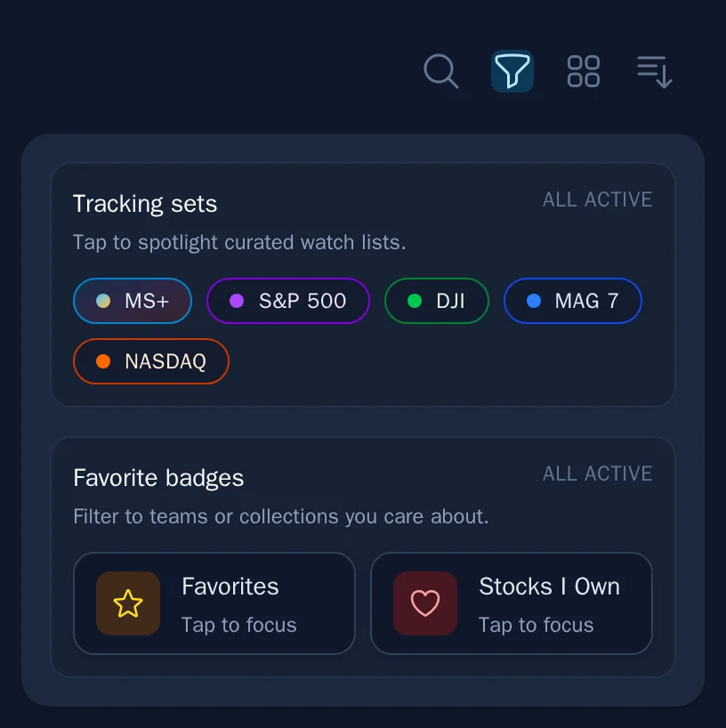Viewport: 726px width, 728px height.
Task: Click the purple dot in the S&P 500 chip
Action: pyautogui.click(x=236, y=301)
